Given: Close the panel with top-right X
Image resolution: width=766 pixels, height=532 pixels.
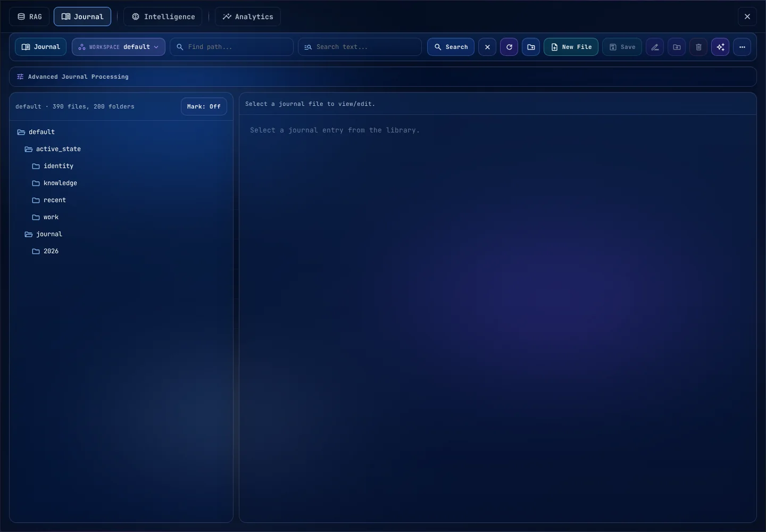Looking at the screenshot, I should [x=747, y=16].
